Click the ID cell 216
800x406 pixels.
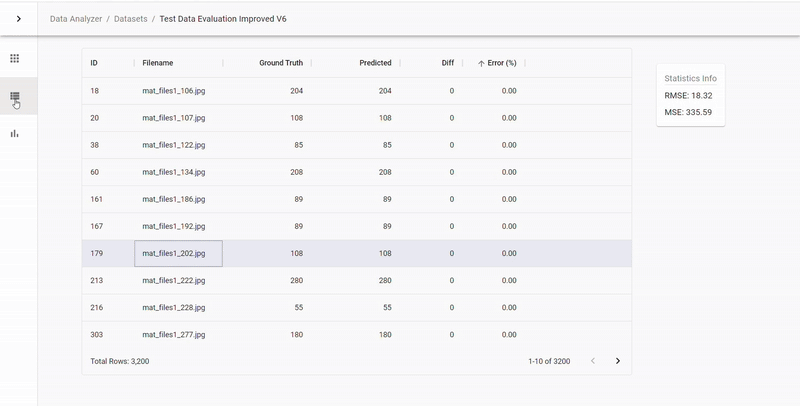click(x=108, y=308)
